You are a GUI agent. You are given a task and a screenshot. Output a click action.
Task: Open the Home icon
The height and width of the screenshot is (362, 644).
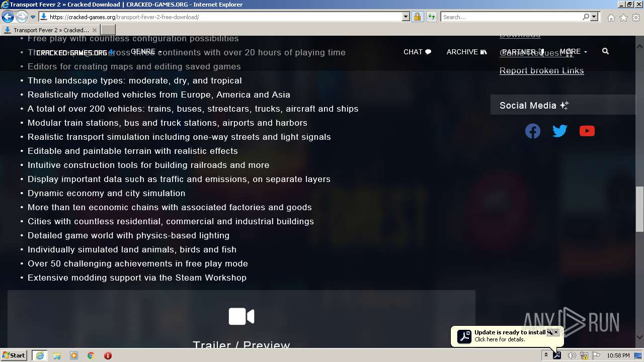pyautogui.click(x=611, y=18)
